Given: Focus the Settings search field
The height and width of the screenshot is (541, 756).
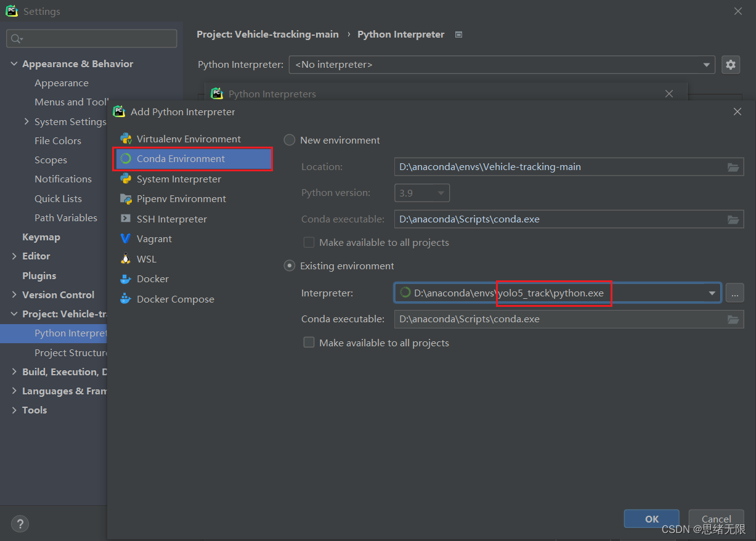Looking at the screenshot, I should click(92, 38).
